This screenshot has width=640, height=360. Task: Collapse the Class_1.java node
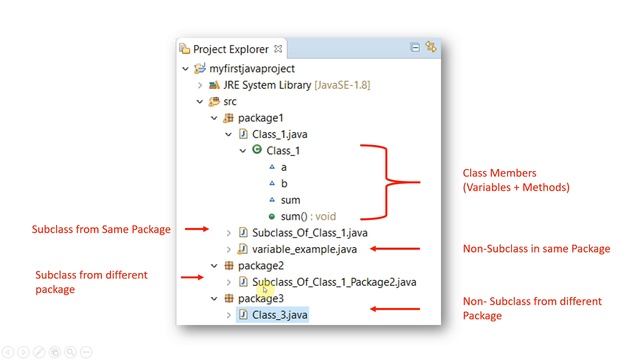pos(228,135)
